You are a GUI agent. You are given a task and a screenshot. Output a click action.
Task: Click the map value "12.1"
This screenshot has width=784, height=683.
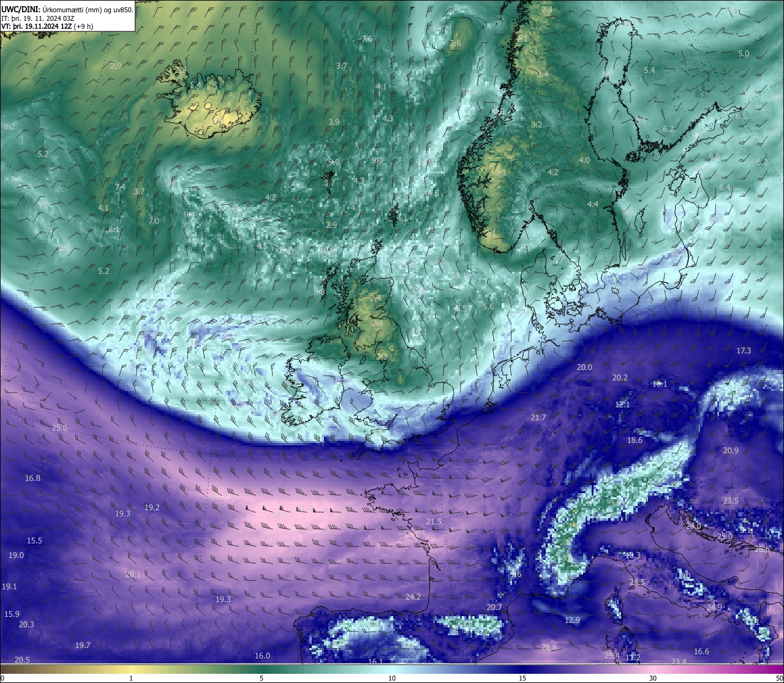click(x=622, y=404)
